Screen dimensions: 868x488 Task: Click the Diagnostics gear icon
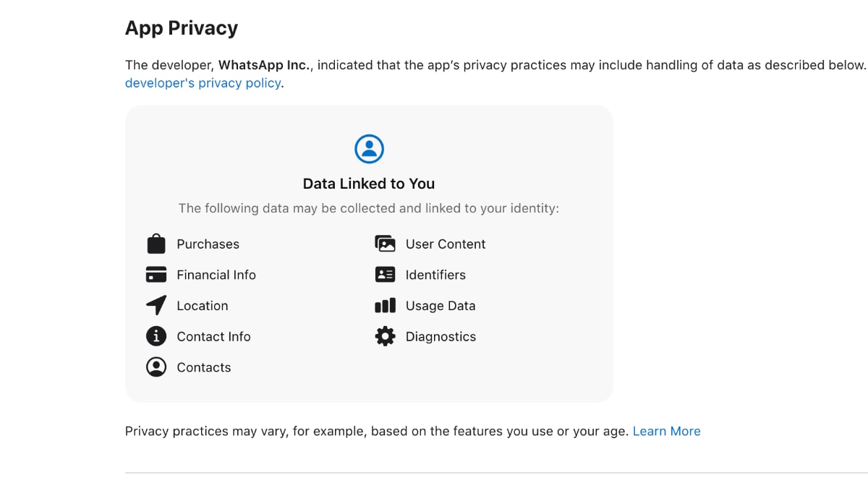click(x=385, y=336)
